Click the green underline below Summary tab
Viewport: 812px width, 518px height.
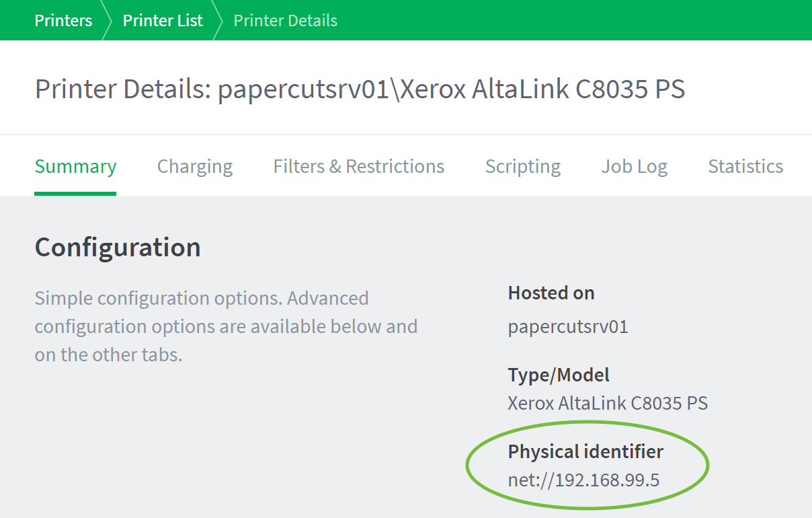pyautogui.click(x=75, y=194)
